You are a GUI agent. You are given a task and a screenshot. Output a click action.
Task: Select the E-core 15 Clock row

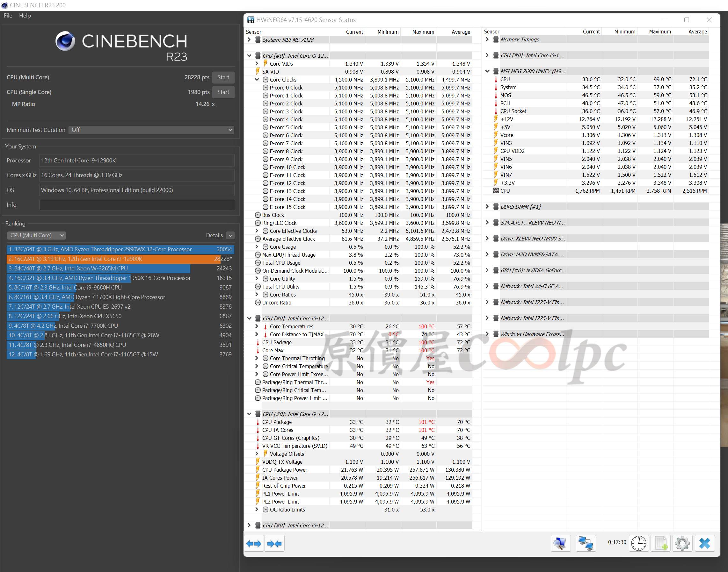click(359, 207)
